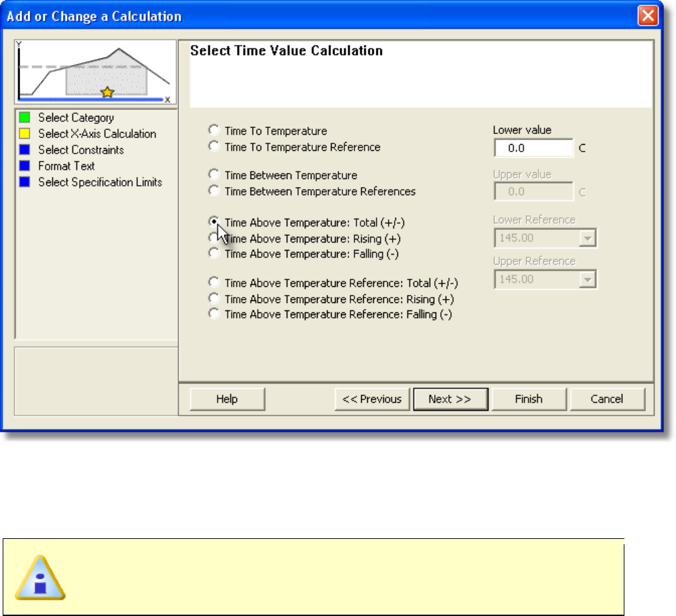Click the Select Category step label
This screenshot has width=676, height=616.
76,118
